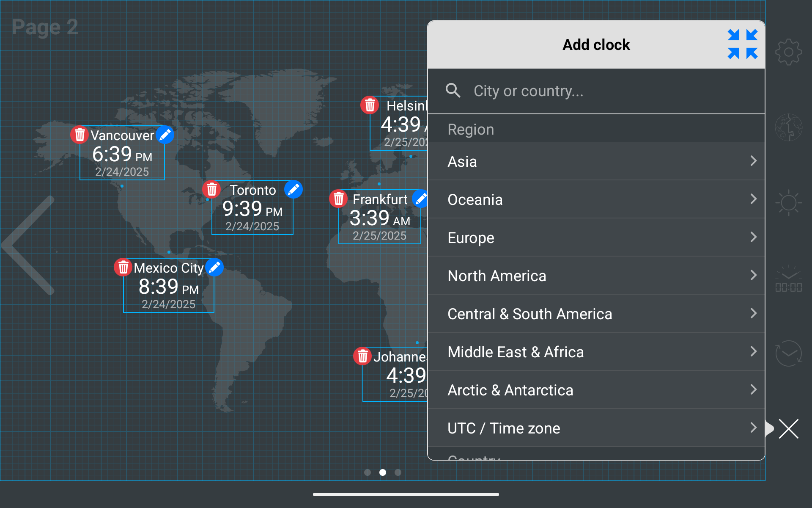
Task: Delete the Mexico City clock
Action: coord(123,268)
